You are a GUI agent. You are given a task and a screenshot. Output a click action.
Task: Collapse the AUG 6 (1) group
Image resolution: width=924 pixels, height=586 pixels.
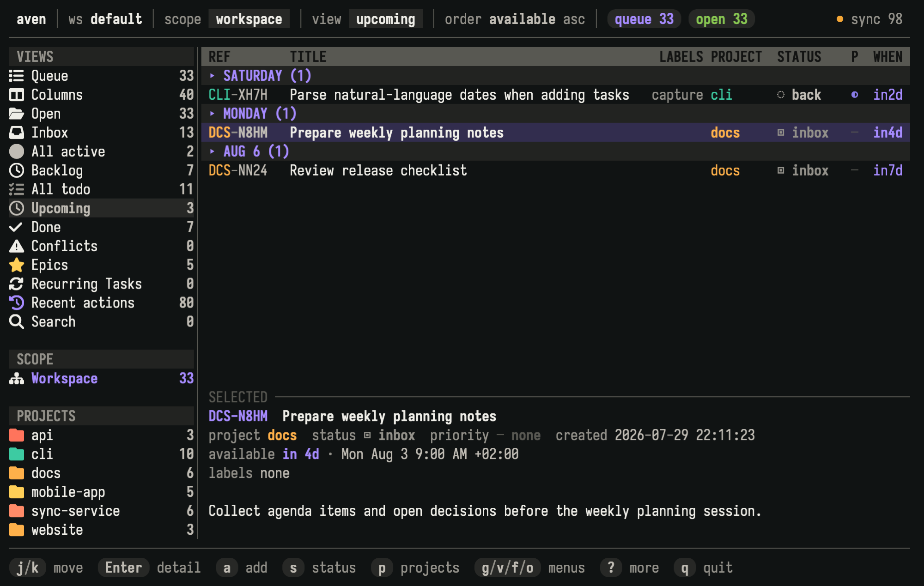[212, 151]
